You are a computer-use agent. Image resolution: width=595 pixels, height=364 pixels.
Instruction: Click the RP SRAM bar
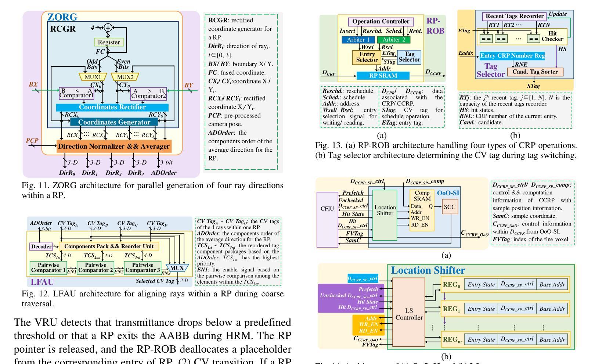[x=383, y=76]
